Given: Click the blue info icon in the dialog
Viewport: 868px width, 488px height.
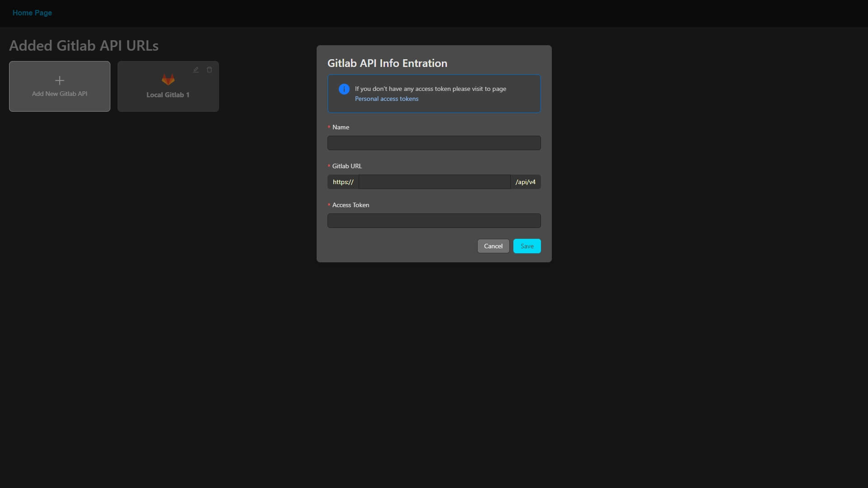Looking at the screenshot, I should pos(344,89).
